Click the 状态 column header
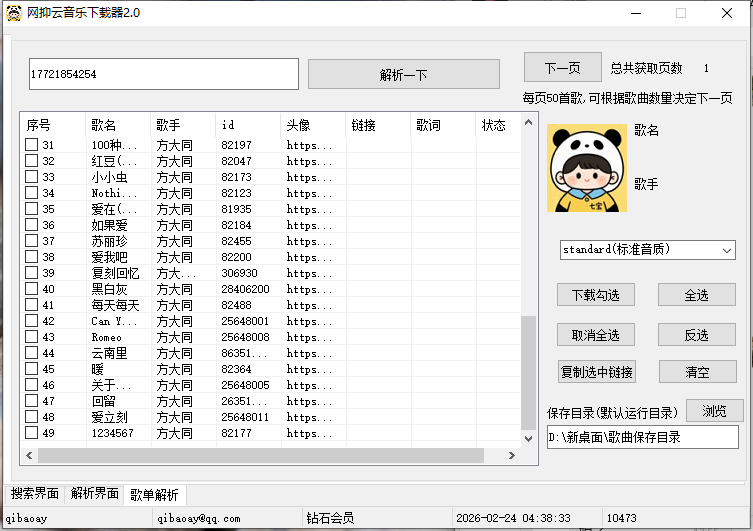 click(x=498, y=125)
